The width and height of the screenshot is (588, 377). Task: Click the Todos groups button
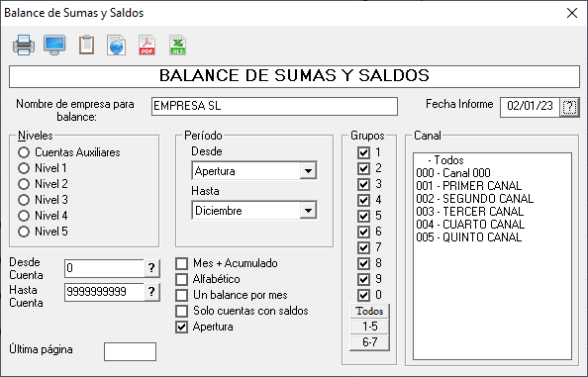click(369, 311)
